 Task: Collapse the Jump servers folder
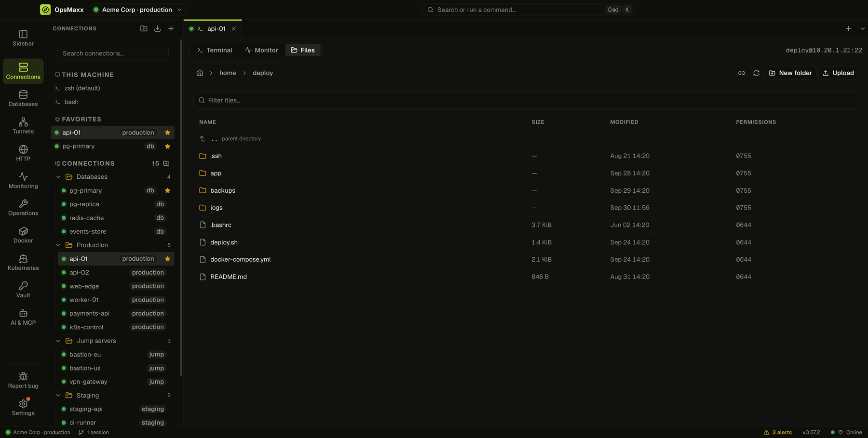(x=58, y=341)
